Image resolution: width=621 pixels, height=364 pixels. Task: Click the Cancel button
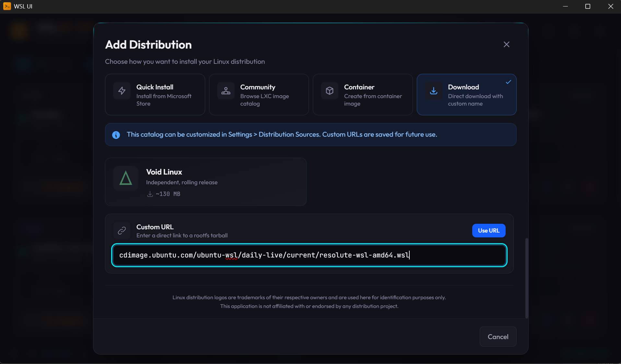498,336
